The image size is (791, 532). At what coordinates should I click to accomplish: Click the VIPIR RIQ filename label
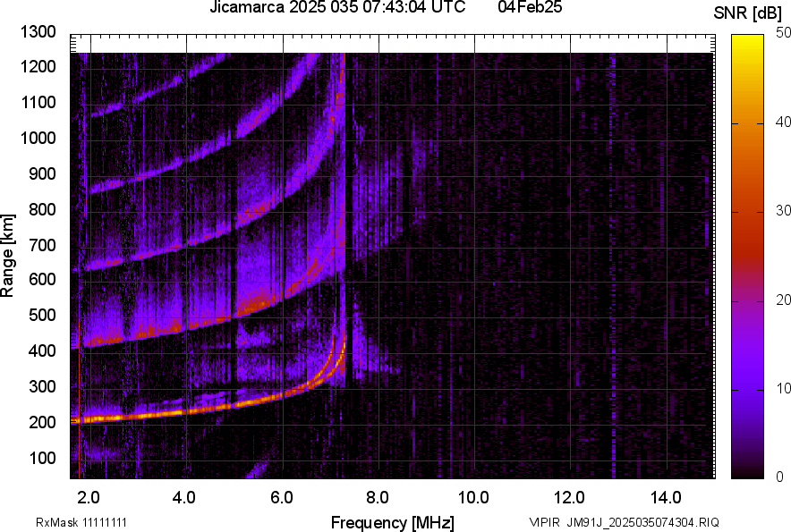click(624, 522)
